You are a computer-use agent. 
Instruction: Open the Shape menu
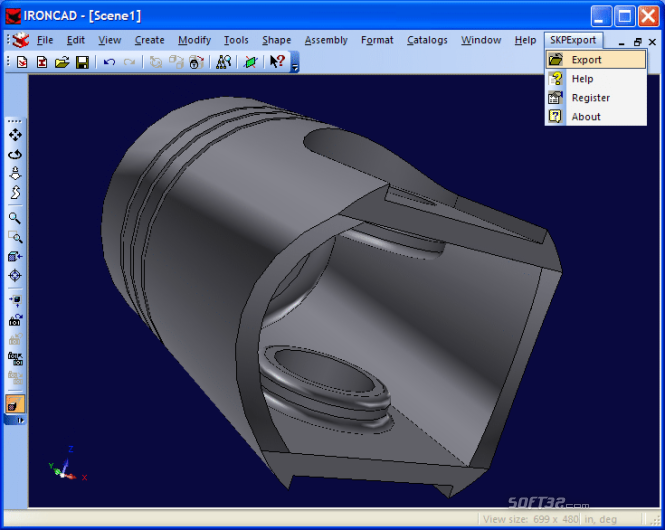tap(277, 40)
